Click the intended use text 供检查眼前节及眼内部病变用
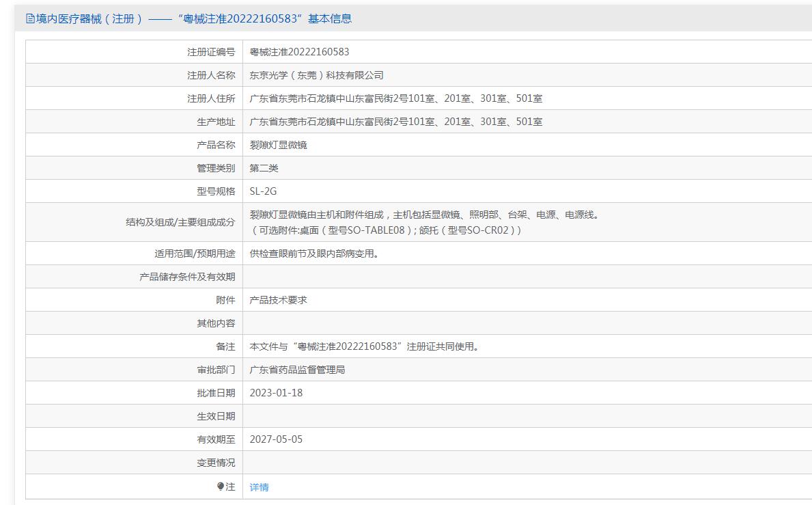This screenshot has height=505, width=812. [314, 254]
